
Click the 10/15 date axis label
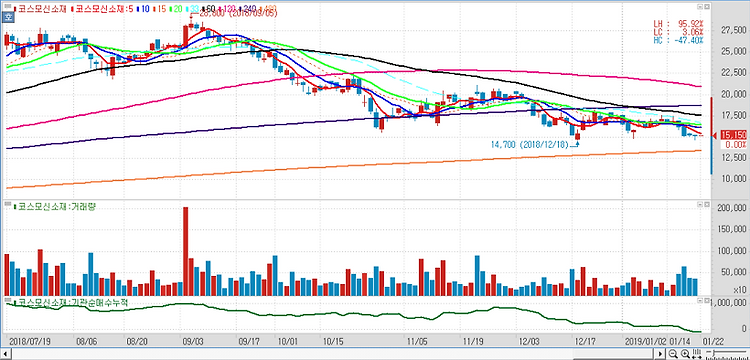(x=333, y=341)
